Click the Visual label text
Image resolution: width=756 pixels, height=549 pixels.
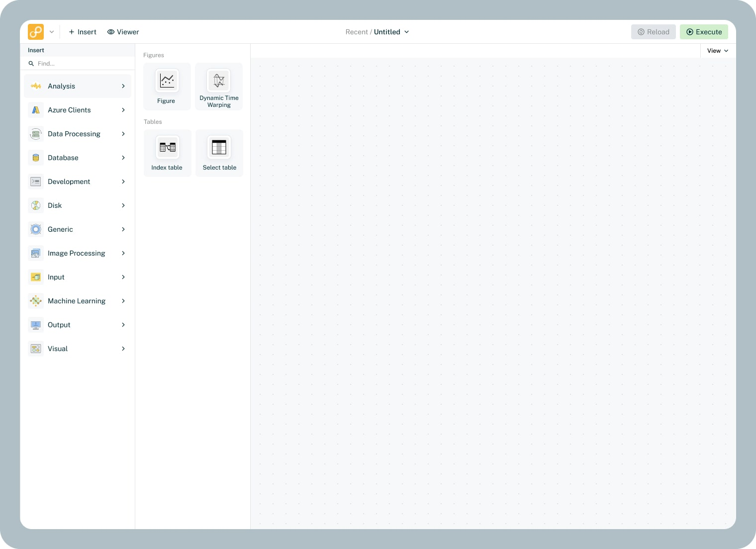click(58, 349)
